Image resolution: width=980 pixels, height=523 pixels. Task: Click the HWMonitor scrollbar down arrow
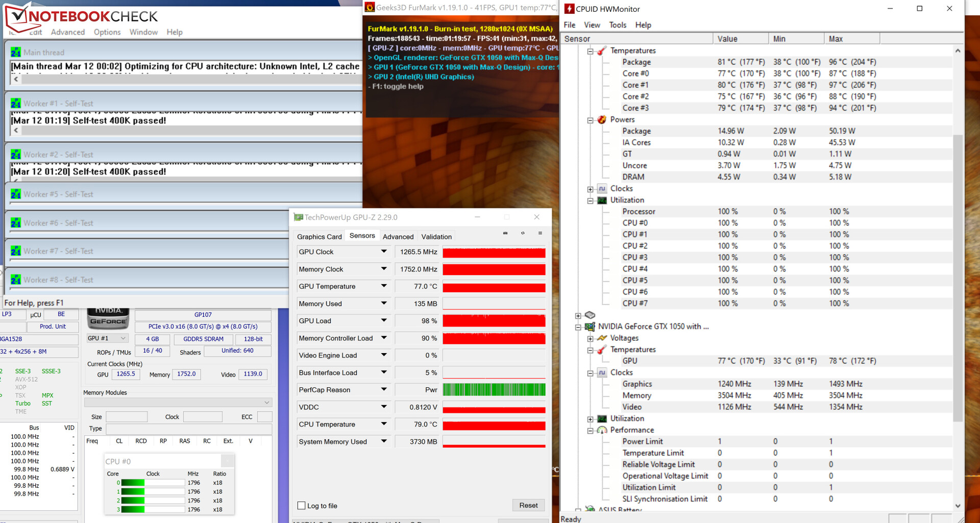tap(958, 506)
